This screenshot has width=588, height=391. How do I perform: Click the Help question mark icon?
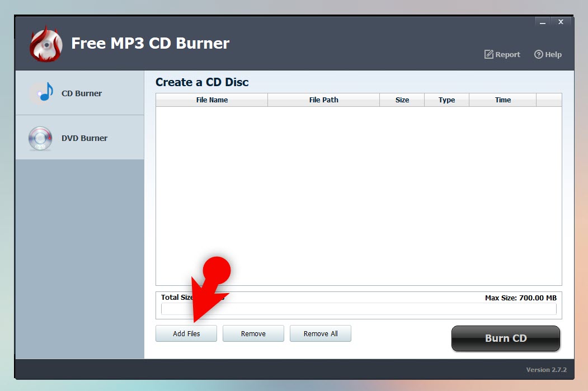[x=539, y=54]
